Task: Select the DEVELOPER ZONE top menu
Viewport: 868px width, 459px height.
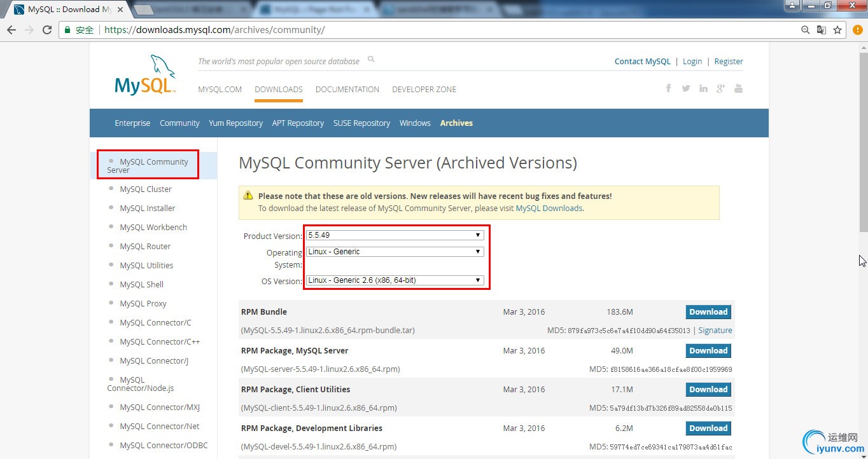Action: point(424,90)
